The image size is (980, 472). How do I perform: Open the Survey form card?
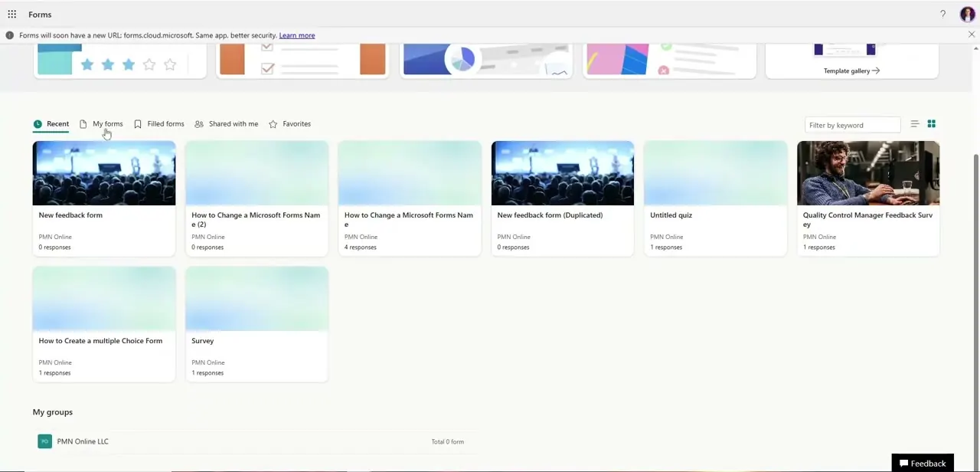click(257, 323)
